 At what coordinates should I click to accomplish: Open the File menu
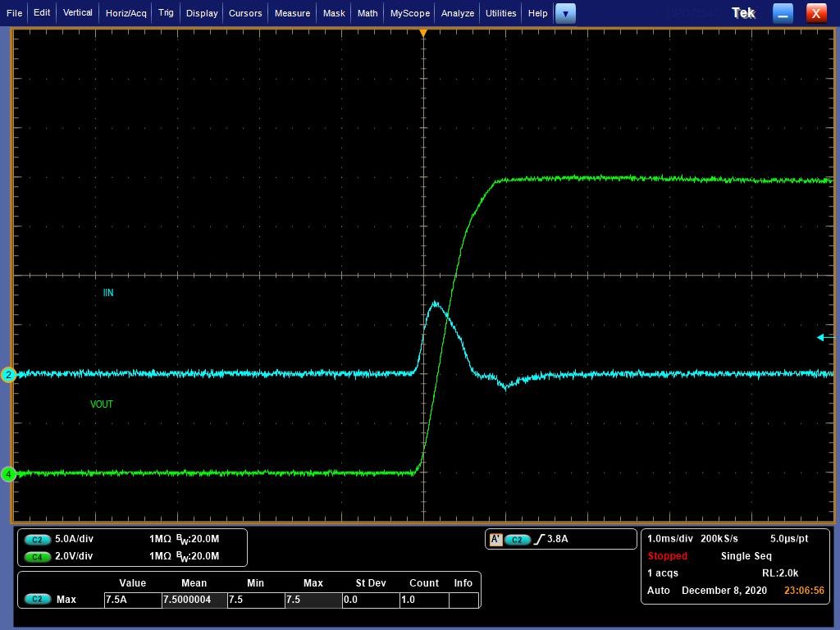pyautogui.click(x=15, y=13)
